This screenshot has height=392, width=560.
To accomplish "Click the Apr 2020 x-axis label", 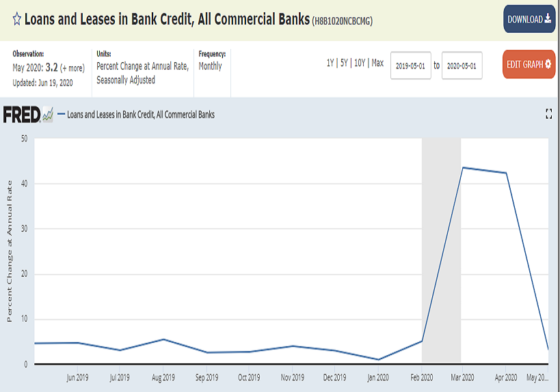I will coord(506,378).
